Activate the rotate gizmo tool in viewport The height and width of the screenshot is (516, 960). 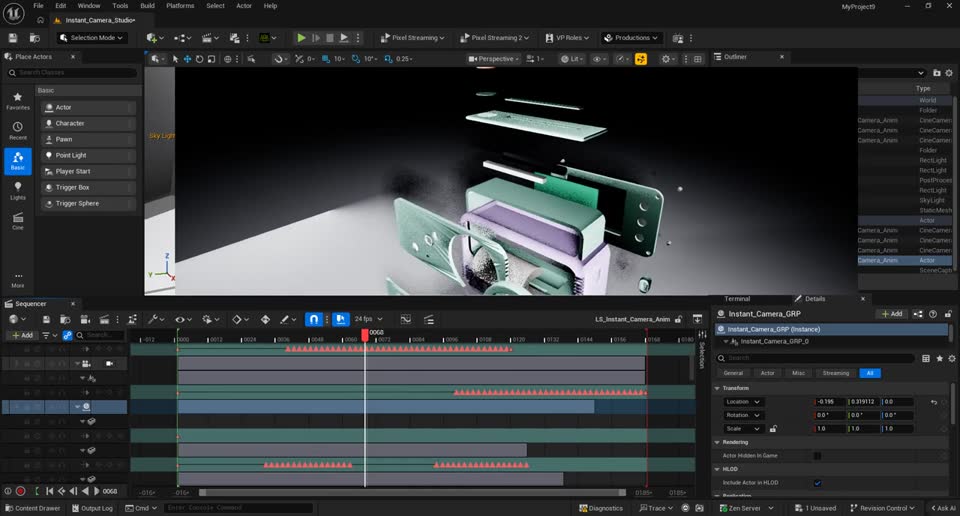pyautogui.click(x=199, y=59)
